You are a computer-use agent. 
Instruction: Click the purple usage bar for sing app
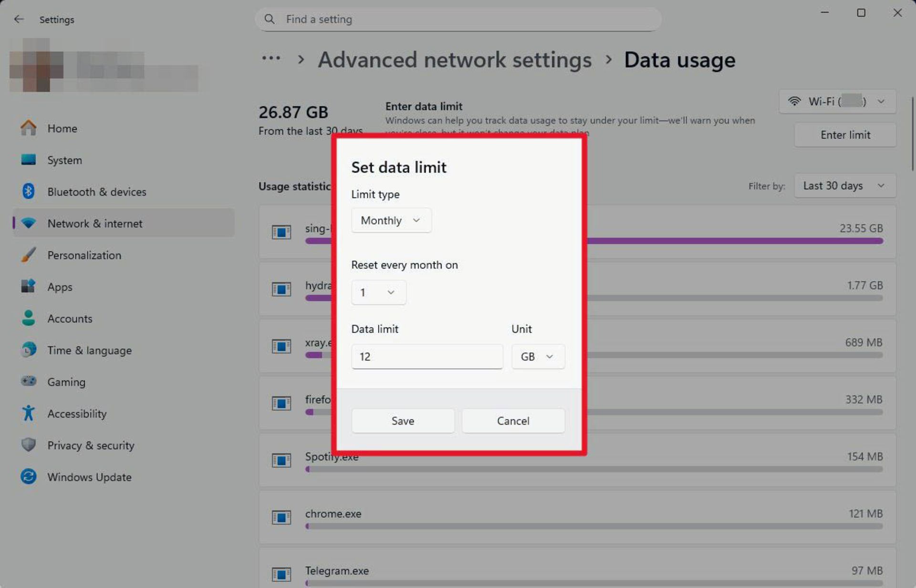(716, 241)
